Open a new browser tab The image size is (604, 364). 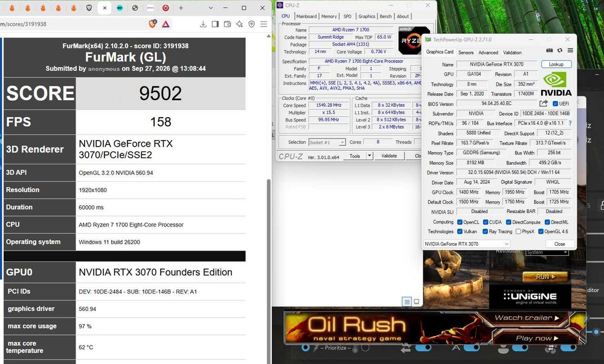pos(181,8)
